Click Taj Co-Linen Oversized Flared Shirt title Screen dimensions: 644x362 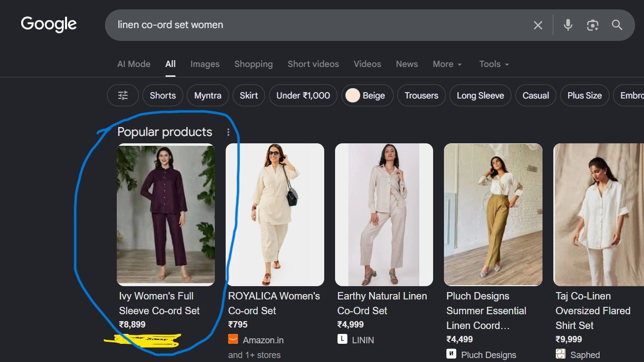point(593,311)
